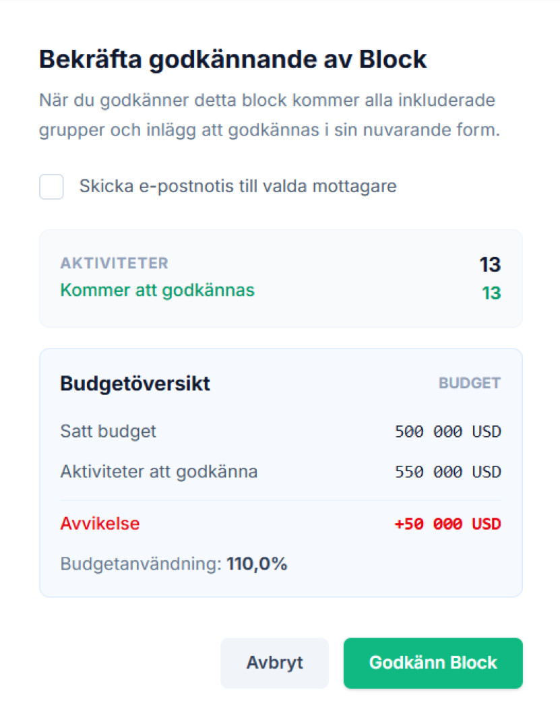Click the horizontal divider line above Avvikelse
The image size is (560, 728).
280,500
